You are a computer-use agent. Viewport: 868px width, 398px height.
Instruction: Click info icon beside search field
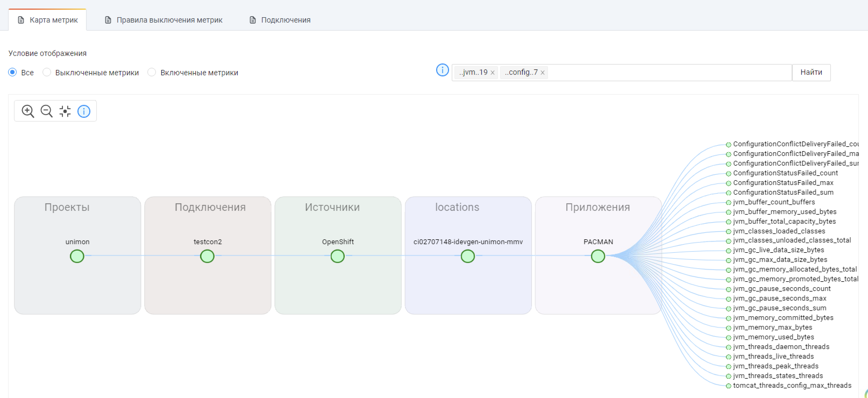(442, 70)
